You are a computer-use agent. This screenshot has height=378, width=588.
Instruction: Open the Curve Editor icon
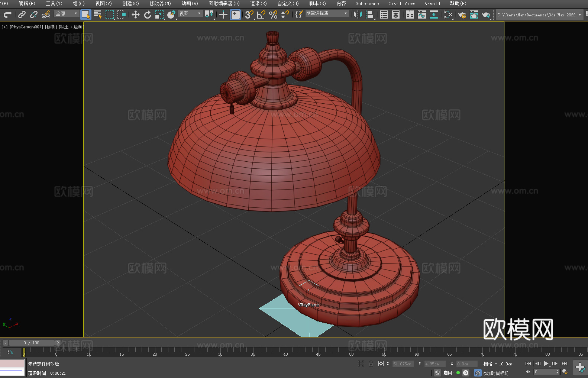[422, 14]
